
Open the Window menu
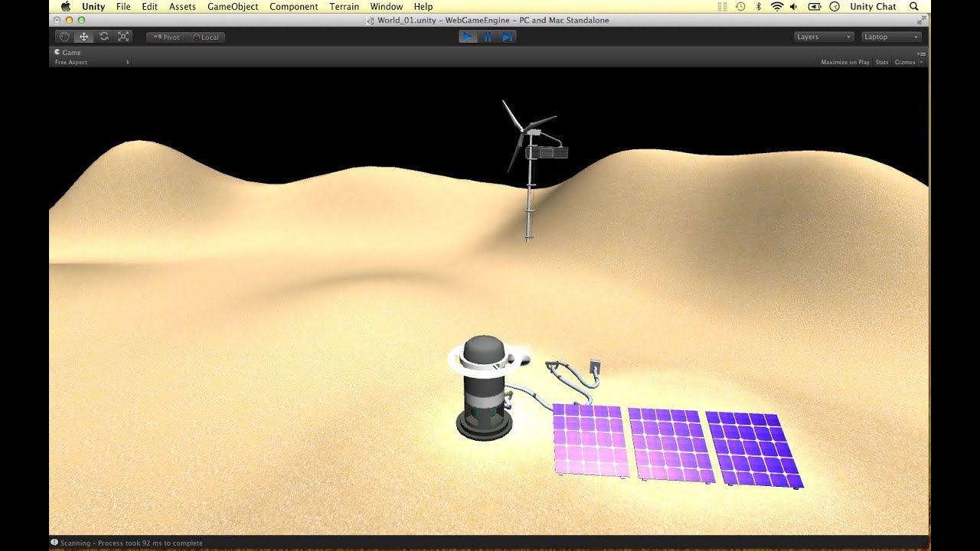[x=386, y=6]
